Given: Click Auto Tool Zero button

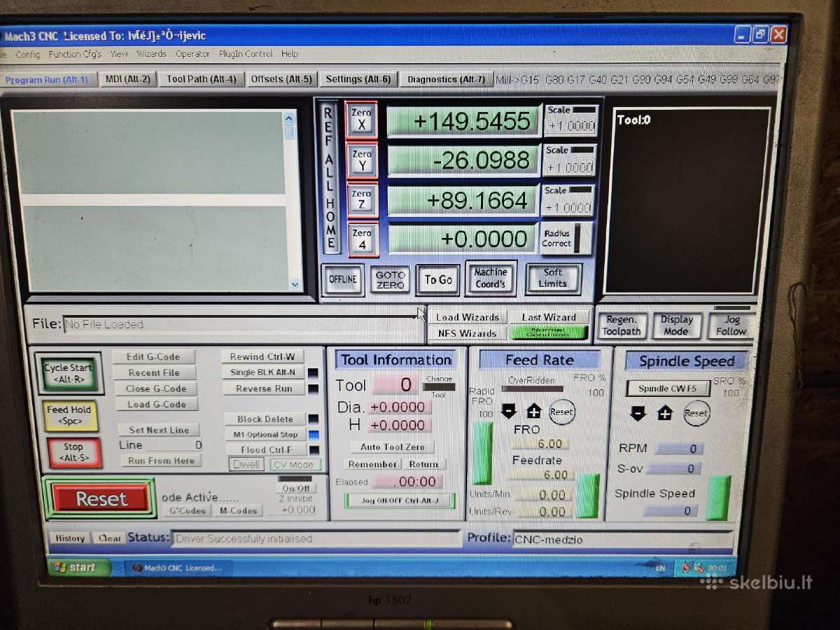Looking at the screenshot, I should click(x=393, y=447).
